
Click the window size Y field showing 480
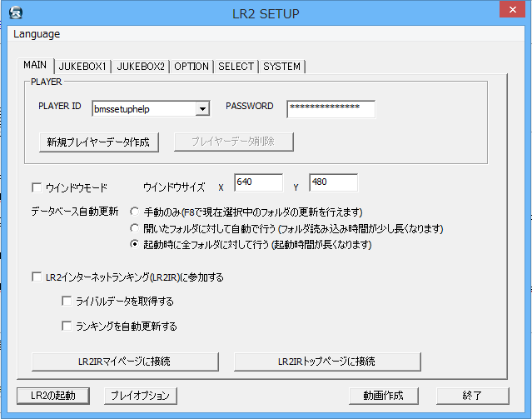click(334, 182)
